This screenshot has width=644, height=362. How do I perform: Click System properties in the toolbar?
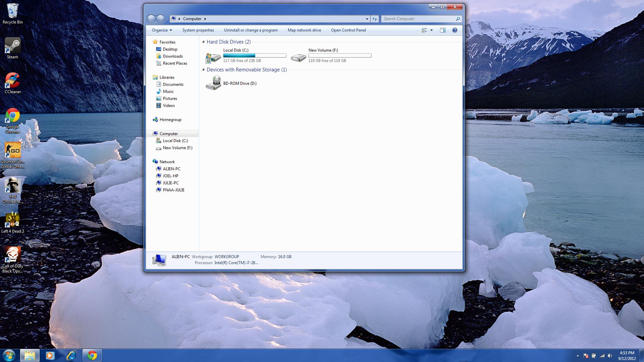click(x=198, y=30)
